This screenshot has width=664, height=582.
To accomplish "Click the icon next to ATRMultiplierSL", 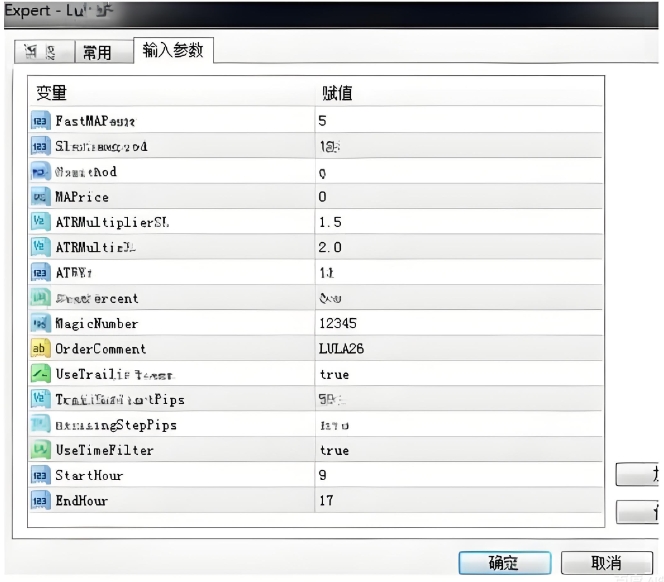I will tap(40, 222).
